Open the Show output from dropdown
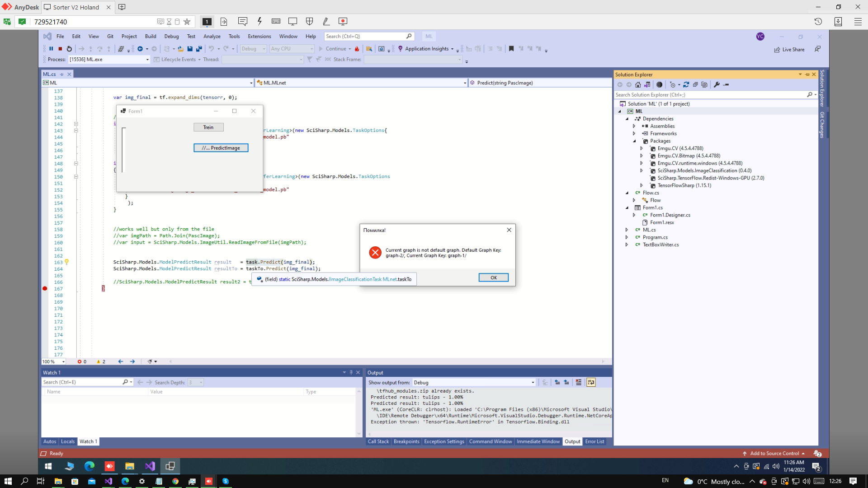This screenshot has width=868, height=488. tap(533, 382)
